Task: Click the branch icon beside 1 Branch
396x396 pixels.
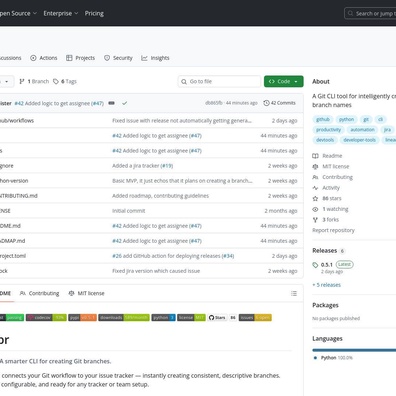Action: pos(22,81)
